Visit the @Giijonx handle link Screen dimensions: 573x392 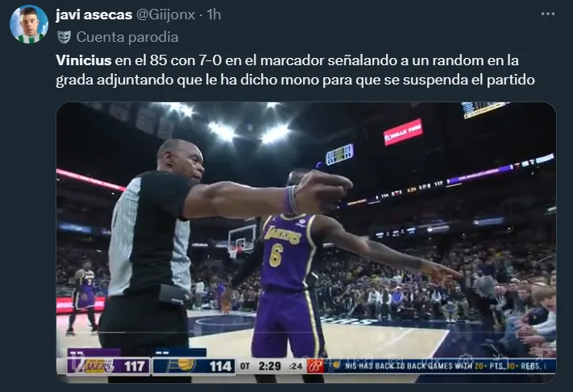pos(165,14)
